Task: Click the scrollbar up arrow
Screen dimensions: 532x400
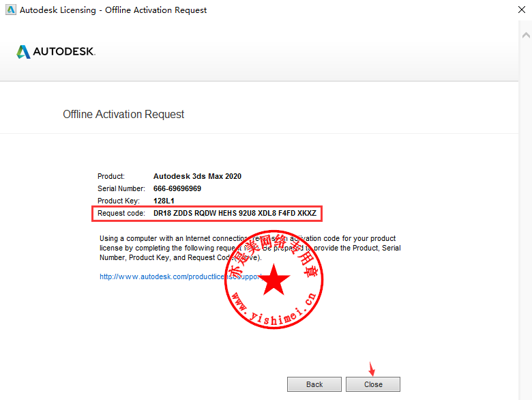Action: click(x=526, y=35)
